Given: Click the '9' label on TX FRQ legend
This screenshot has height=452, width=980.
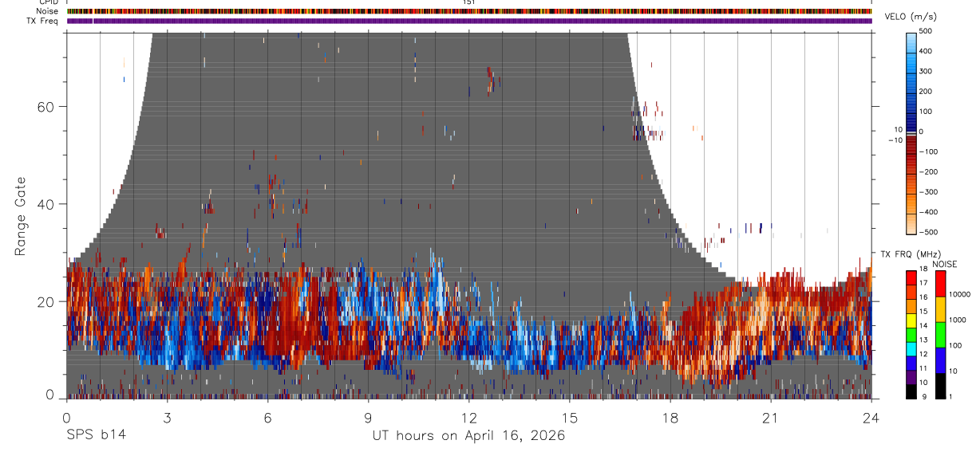Looking at the screenshot, I should (924, 396).
